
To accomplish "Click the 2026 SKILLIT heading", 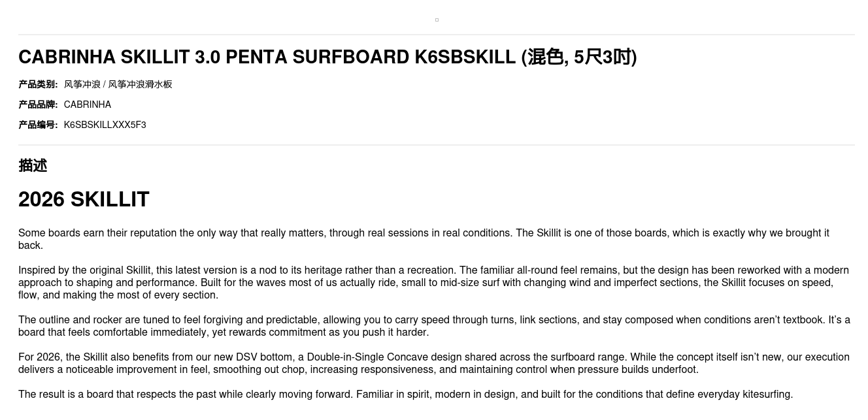I will click(84, 199).
